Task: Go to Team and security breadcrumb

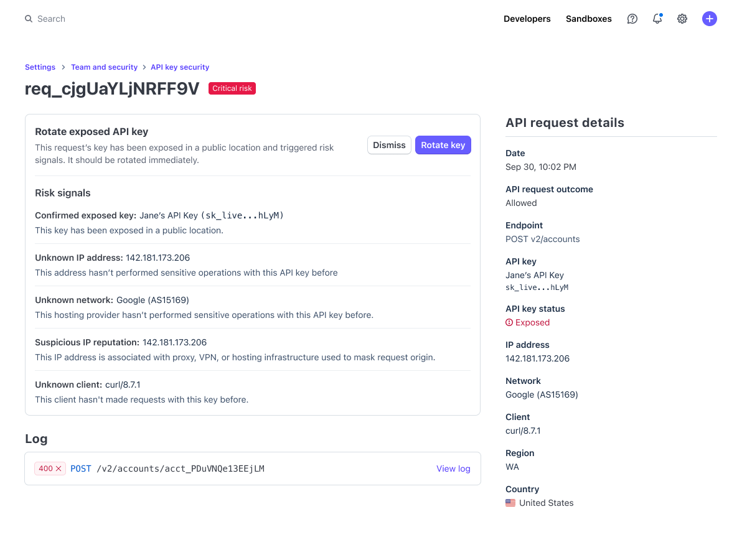Action: pos(104,67)
